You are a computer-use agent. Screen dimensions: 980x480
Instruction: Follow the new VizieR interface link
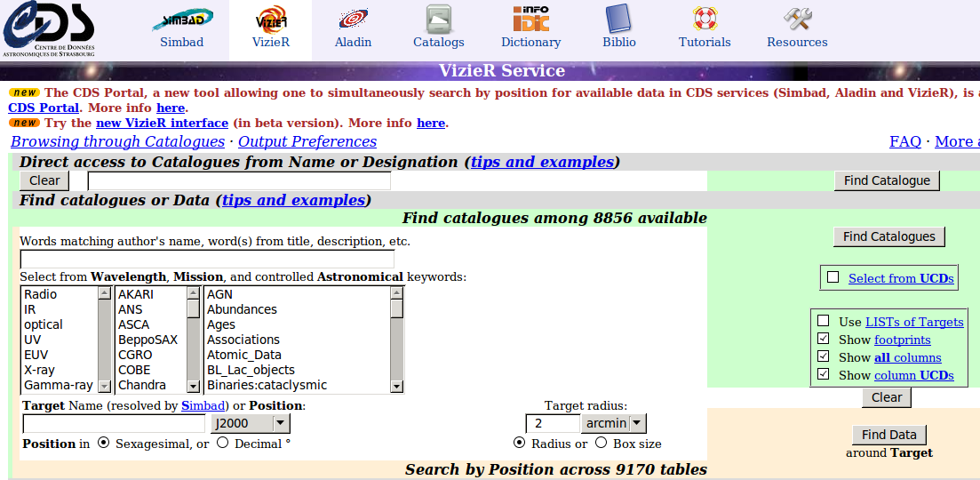tap(162, 123)
